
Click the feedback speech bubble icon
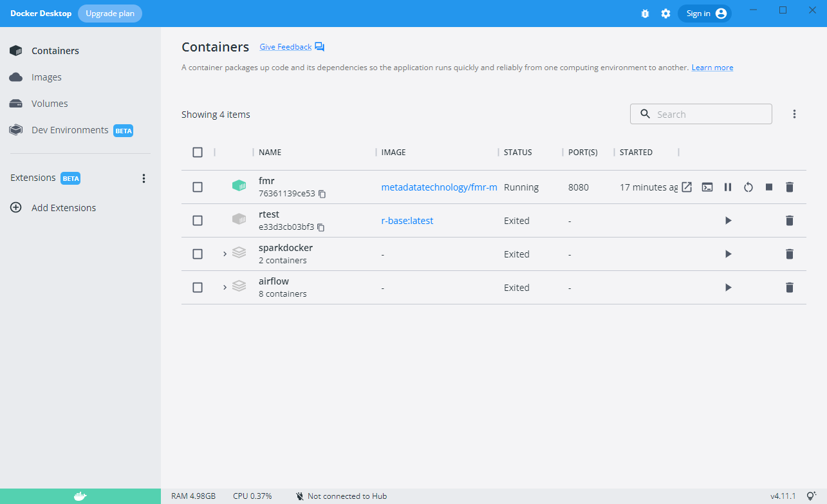[x=320, y=47]
